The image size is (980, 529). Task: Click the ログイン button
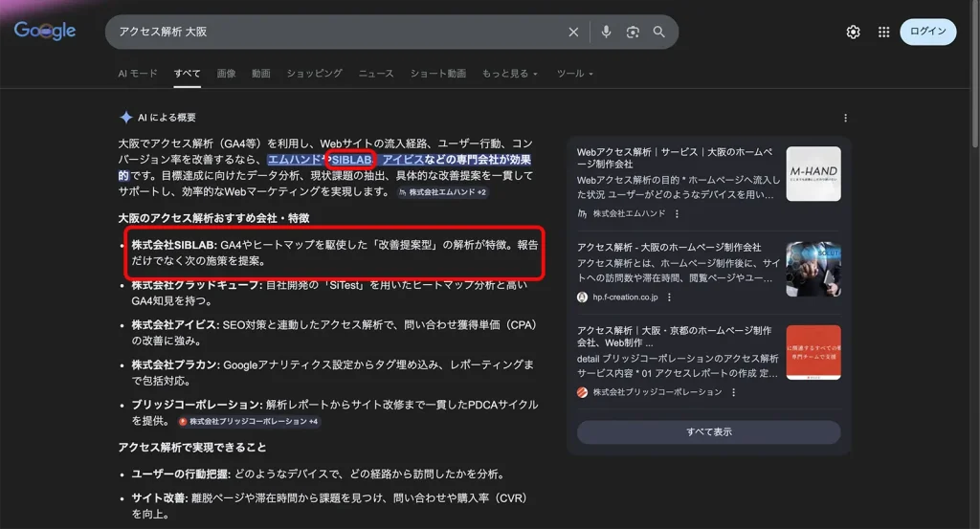[x=927, y=32]
